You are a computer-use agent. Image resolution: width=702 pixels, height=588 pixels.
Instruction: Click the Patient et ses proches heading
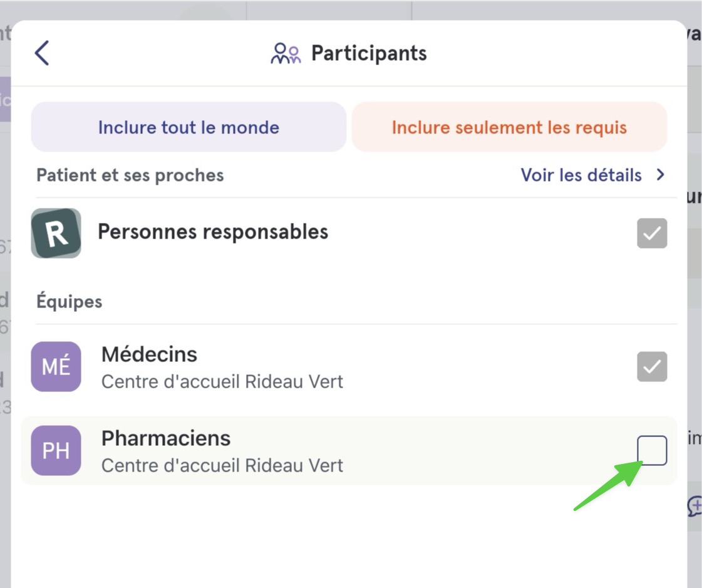tap(130, 175)
